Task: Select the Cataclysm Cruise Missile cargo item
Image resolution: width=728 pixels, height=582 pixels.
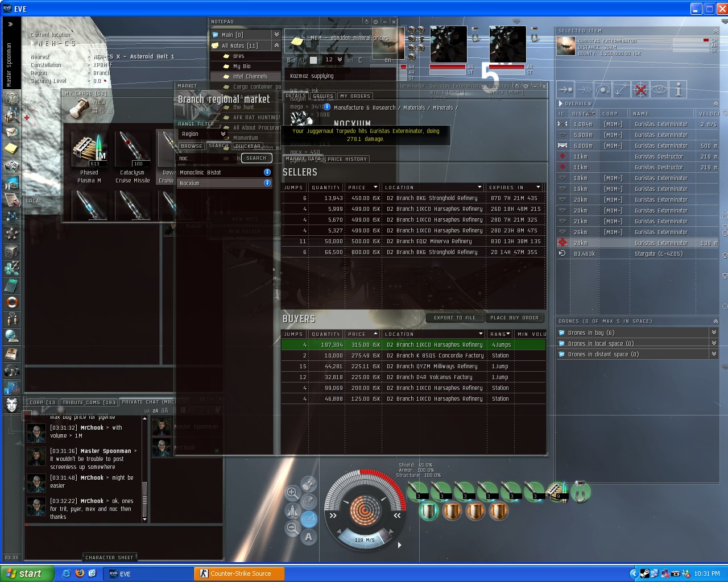Action: (133, 157)
